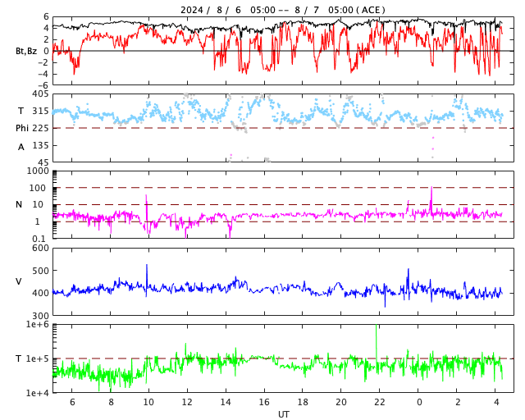Click the '400' tick on velocity axis
525x420 pixels.
[x=40, y=293]
